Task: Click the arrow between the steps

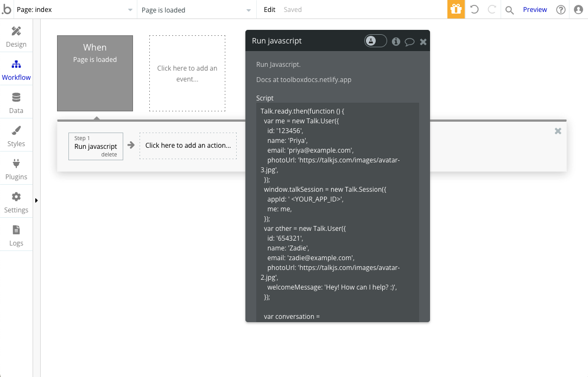Action: [x=131, y=145]
